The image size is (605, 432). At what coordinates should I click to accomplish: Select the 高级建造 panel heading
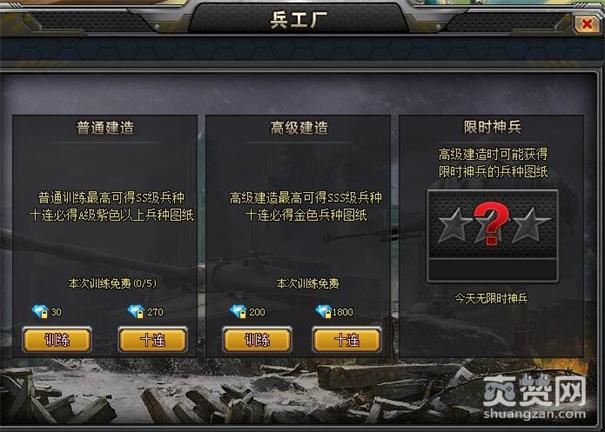(299, 128)
